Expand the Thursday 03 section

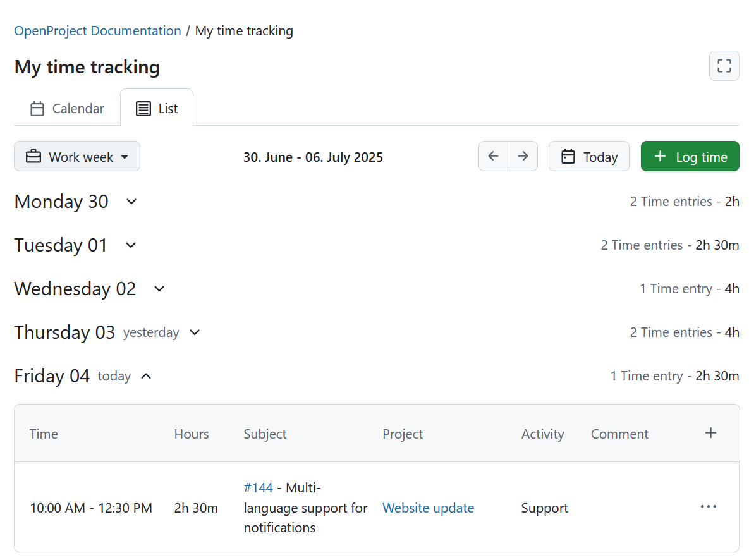194,332
